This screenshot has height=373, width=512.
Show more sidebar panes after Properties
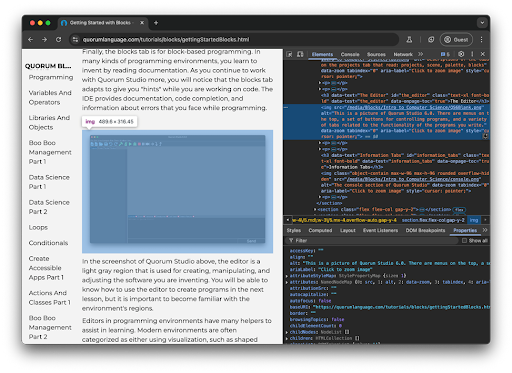coord(485,230)
